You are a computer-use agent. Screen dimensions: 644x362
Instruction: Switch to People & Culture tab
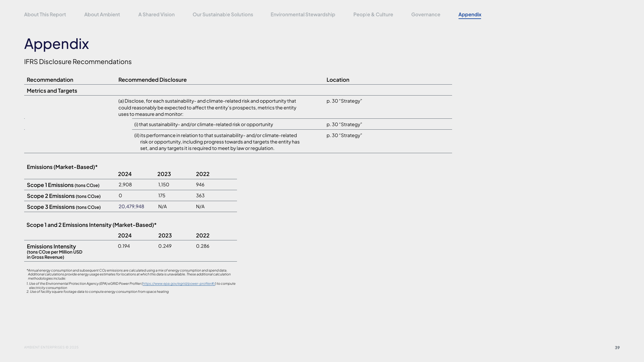click(373, 14)
